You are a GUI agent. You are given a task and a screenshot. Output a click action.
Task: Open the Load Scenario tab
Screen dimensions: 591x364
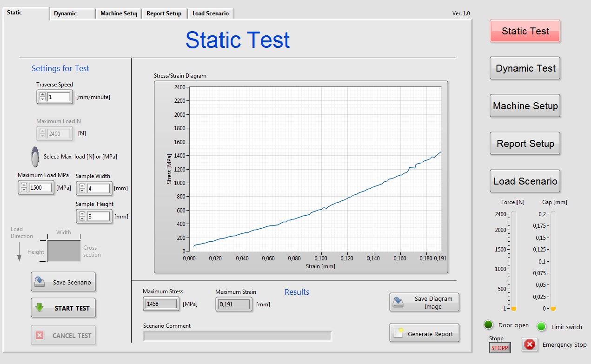(210, 13)
